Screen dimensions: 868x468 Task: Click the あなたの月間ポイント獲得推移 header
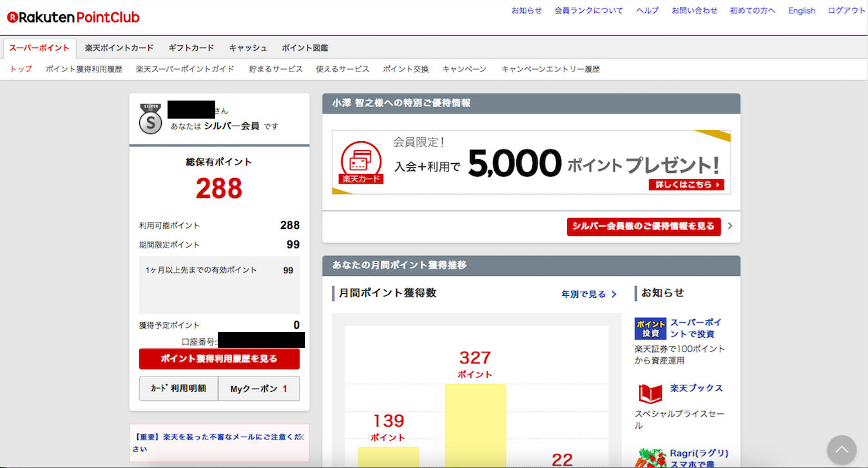click(531, 266)
